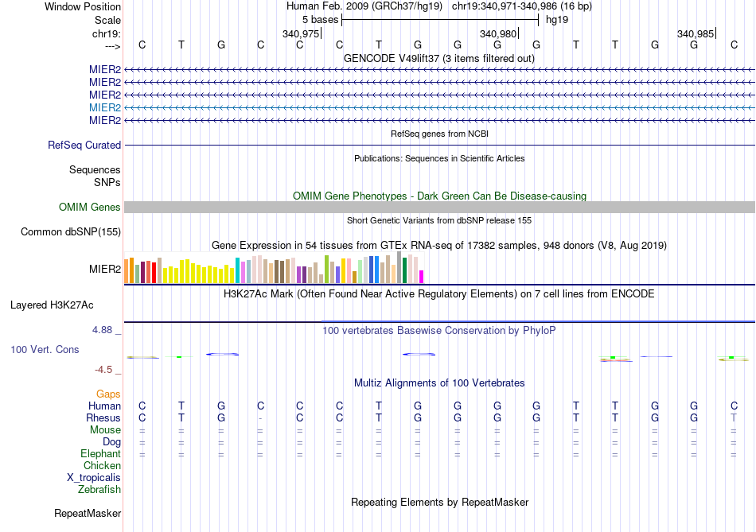The image size is (756, 532).
Task: Click the SNPs subtrack label
Action: coord(107,182)
